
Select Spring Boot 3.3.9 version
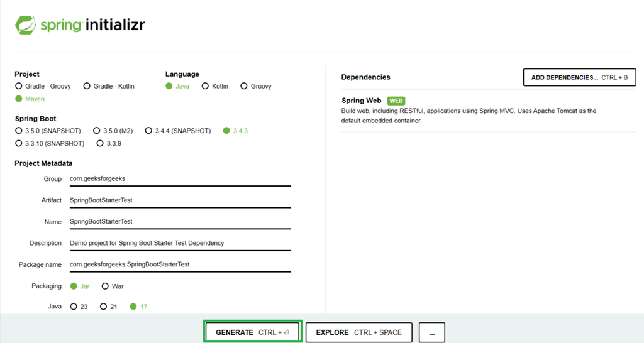pyautogui.click(x=109, y=144)
